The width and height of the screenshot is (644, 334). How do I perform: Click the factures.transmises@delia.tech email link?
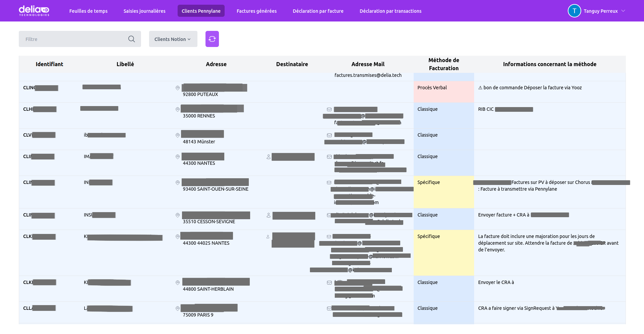point(368,75)
